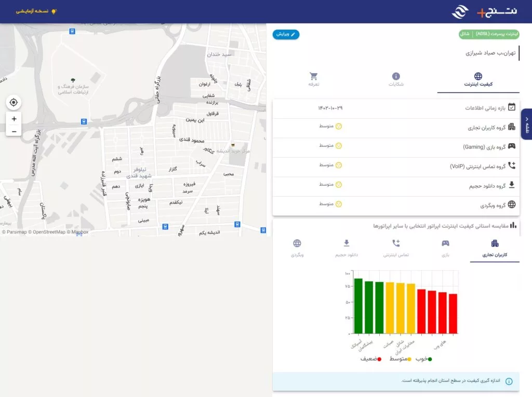Click the gamepad icon in Gaming row
Screen dimensions: 532x397
tap(512, 146)
